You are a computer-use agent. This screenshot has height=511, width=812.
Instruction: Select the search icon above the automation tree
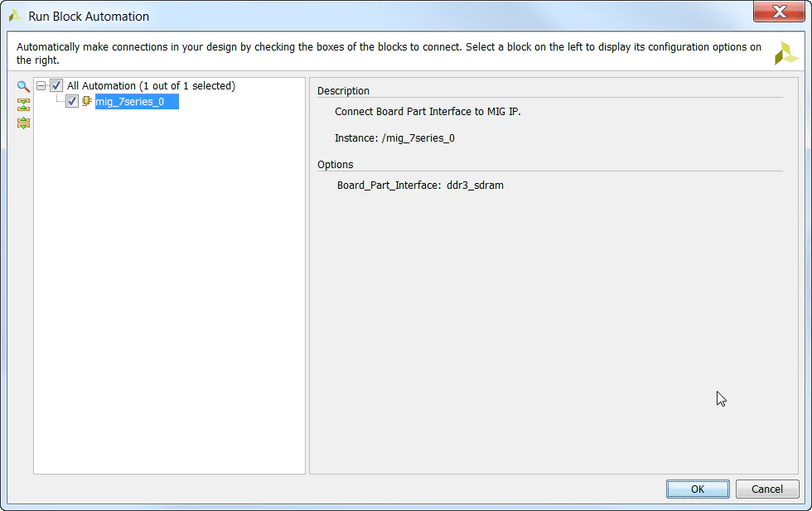coord(22,85)
